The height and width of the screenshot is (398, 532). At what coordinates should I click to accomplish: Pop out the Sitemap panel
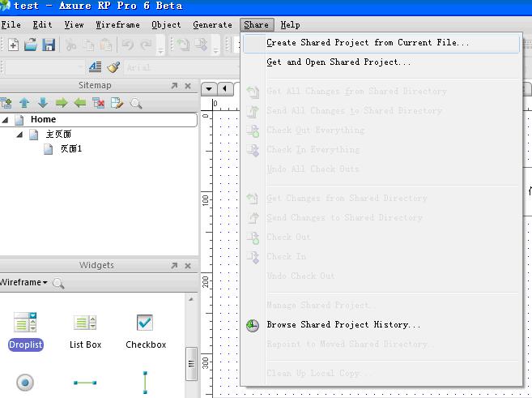tap(174, 86)
